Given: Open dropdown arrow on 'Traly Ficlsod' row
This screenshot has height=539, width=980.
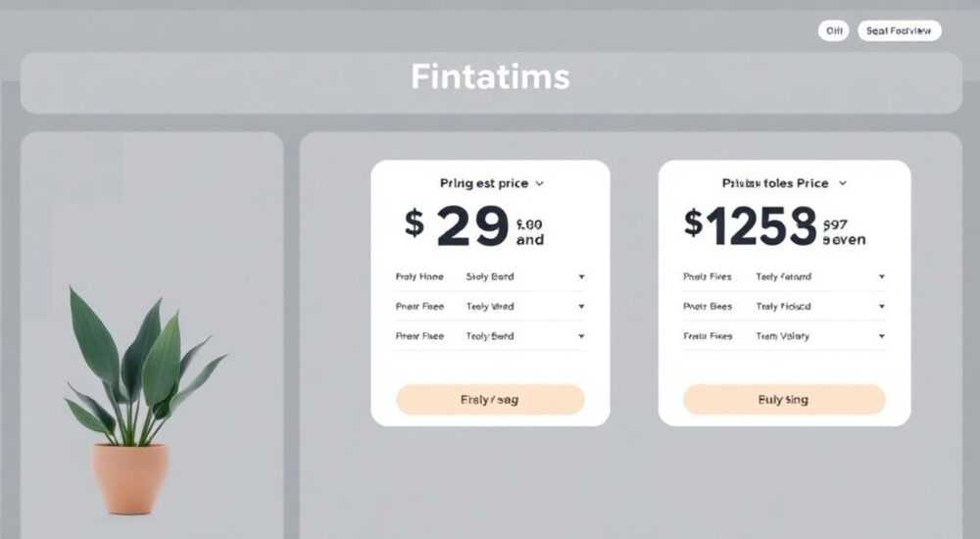Looking at the screenshot, I should coord(881,307).
